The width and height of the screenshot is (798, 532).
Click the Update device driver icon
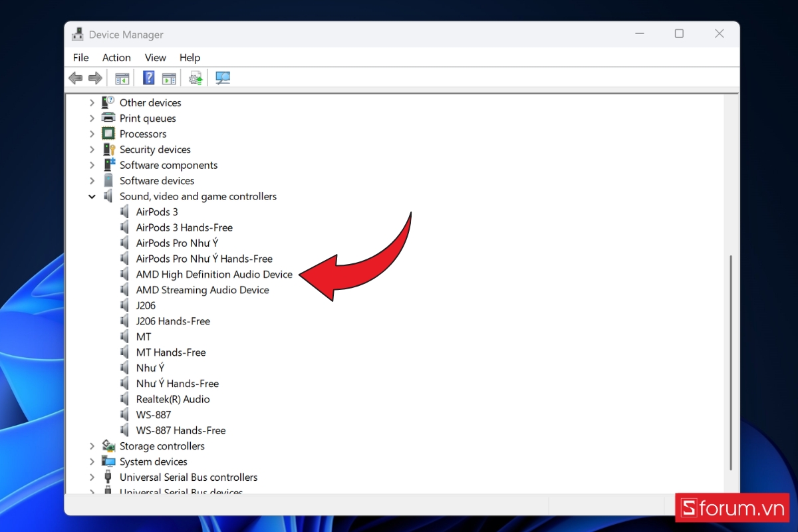[x=196, y=78]
